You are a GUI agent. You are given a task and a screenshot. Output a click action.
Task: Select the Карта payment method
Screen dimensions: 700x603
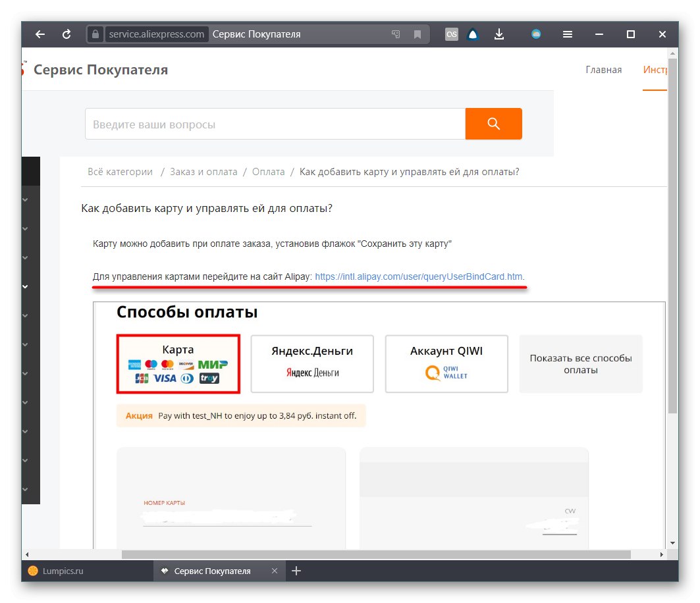click(x=178, y=364)
